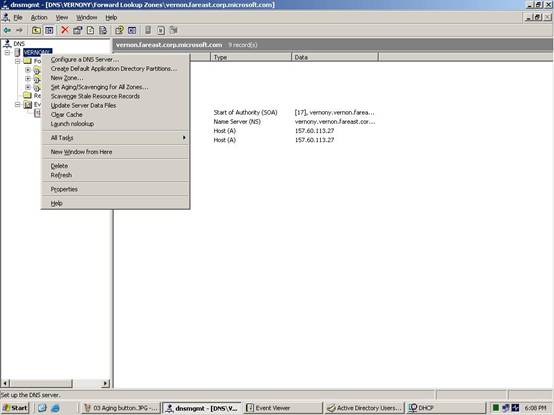This screenshot has width=554, height=415.
Task: Switch to Event Viewer taskbar button
Action: 283,408
